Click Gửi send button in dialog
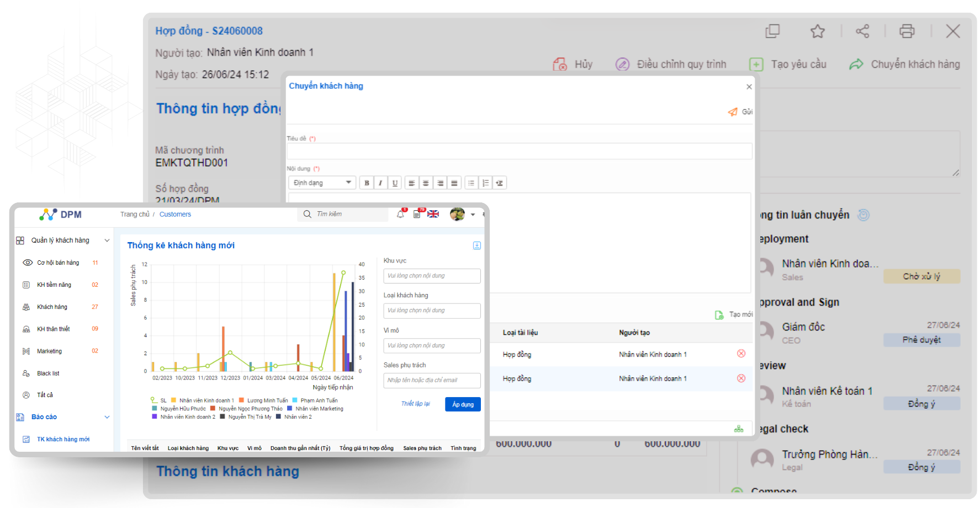 point(740,112)
